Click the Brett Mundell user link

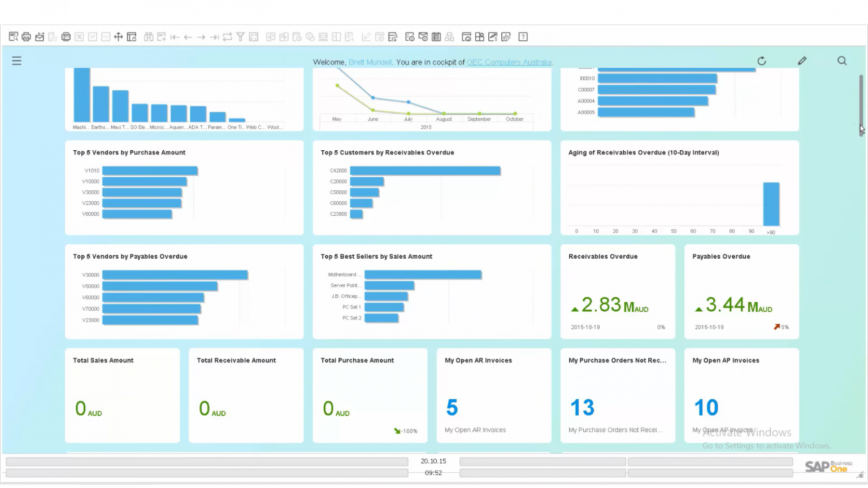click(x=370, y=62)
